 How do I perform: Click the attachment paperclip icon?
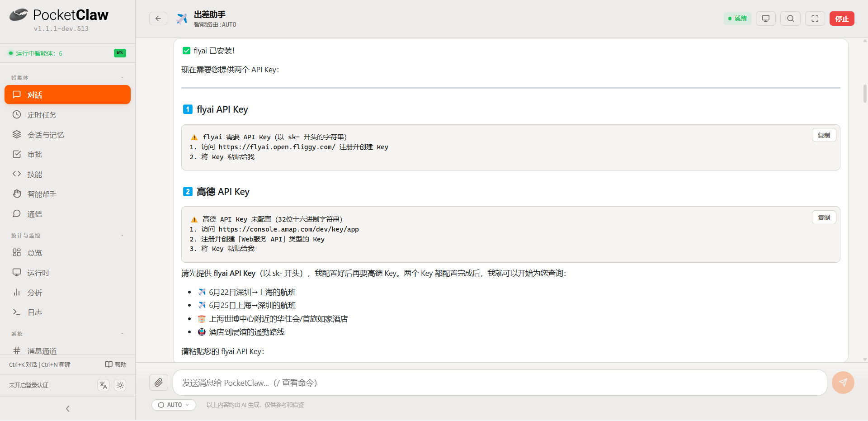(159, 383)
